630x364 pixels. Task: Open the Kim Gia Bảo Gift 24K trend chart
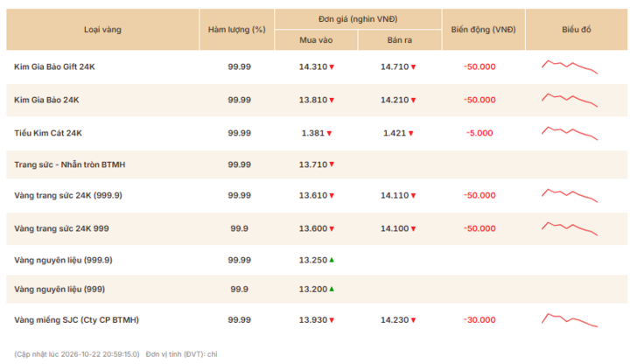coord(570,66)
